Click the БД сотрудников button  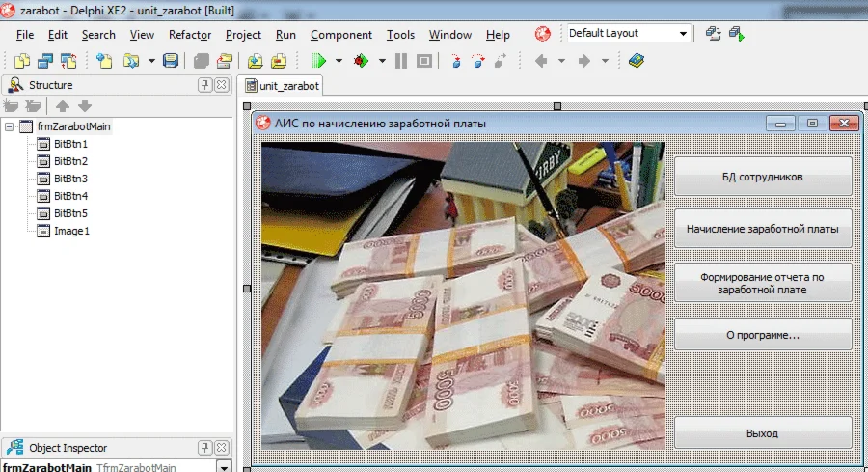763,177
